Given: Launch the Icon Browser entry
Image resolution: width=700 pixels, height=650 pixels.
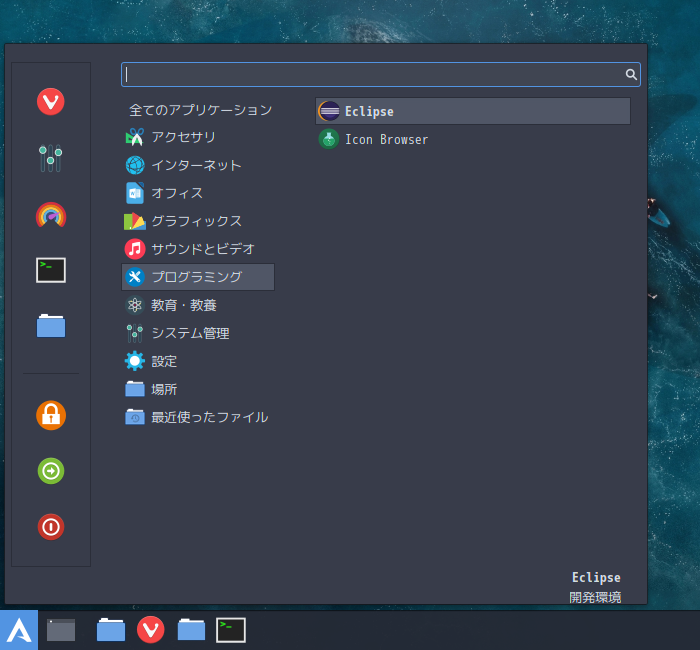Looking at the screenshot, I should coord(473,139).
